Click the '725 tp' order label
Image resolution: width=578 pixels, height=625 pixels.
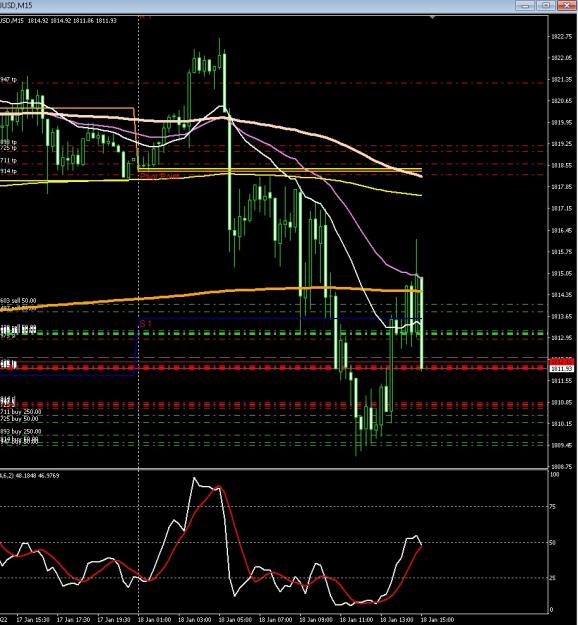pyautogui.click(x=8, y=148)
